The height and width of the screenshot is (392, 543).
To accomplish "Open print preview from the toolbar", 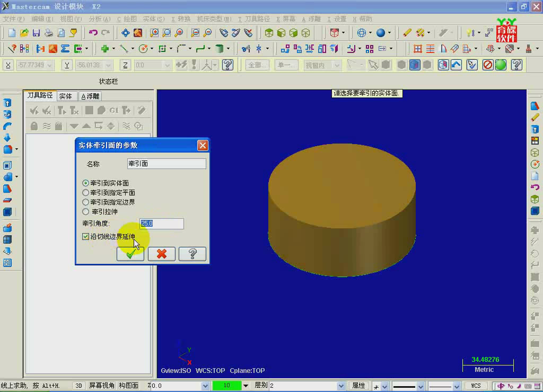I will (x=61, y=33).
